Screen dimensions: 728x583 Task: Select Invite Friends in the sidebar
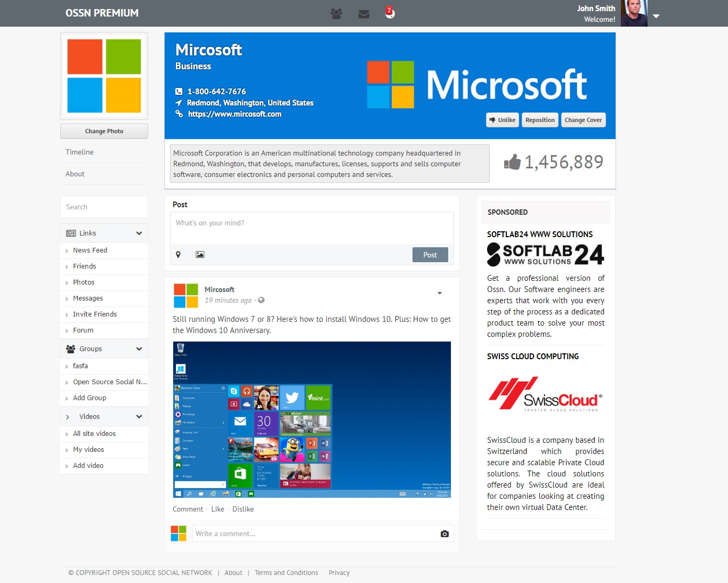[x=95, y=314]
